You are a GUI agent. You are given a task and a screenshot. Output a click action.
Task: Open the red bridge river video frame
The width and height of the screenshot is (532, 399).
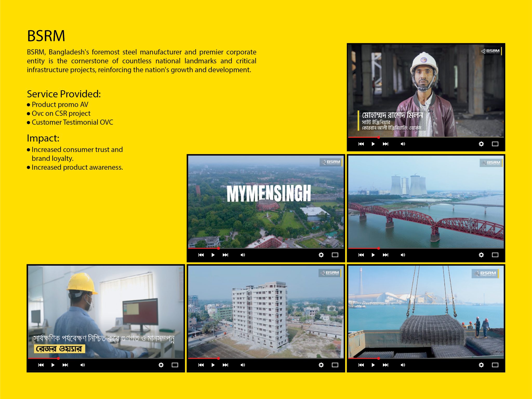pos(426,202)
